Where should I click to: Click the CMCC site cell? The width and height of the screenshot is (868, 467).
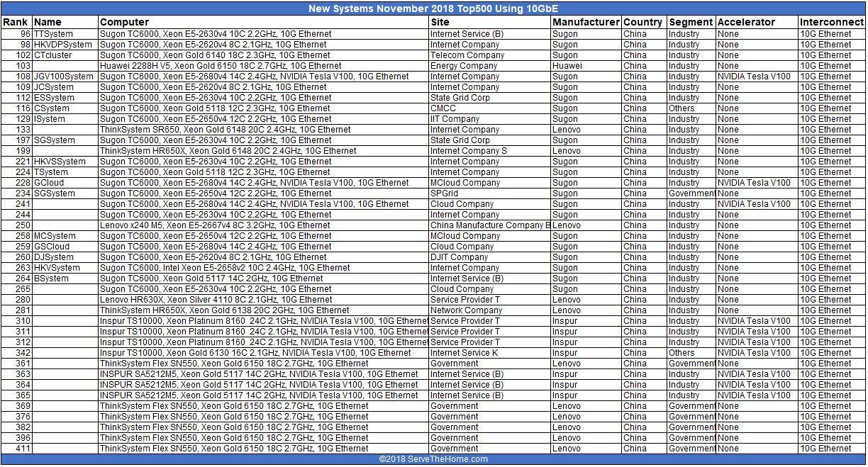coord(490,108)
